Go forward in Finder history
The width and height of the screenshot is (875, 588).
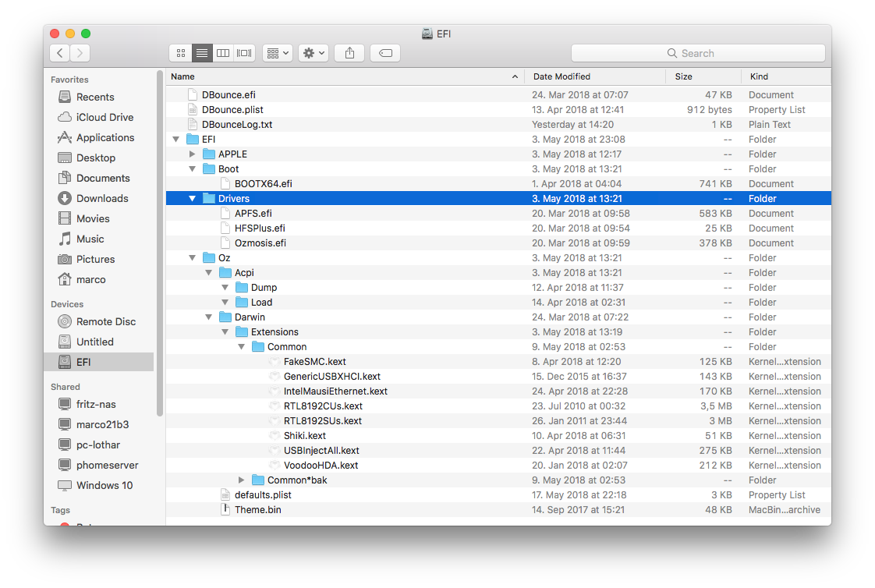pos(80,53)
